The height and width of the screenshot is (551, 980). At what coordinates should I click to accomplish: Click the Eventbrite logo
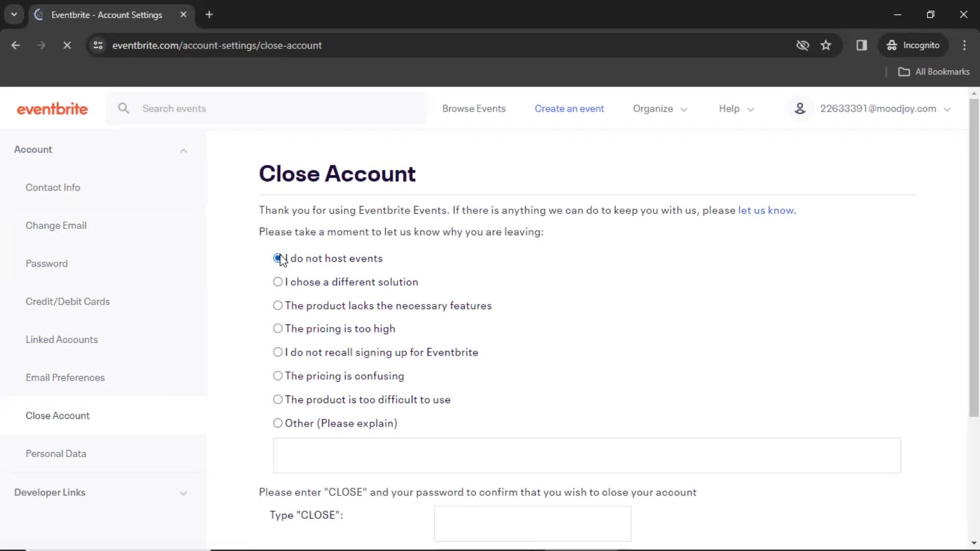[52, 109]
